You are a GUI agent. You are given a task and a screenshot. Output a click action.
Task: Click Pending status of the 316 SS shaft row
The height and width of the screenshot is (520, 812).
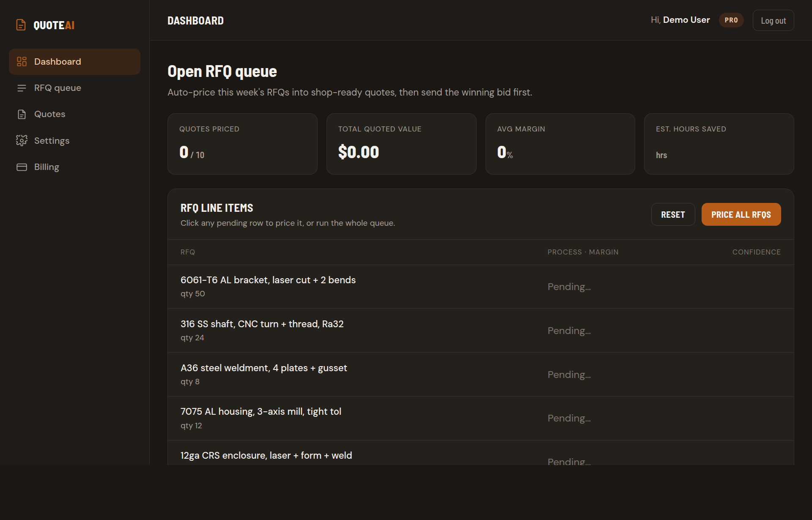569,331
